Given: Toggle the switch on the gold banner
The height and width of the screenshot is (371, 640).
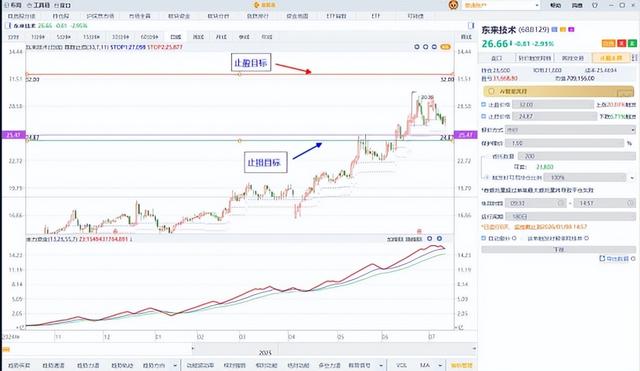Looking at the screenshot, I should point(624,92).
